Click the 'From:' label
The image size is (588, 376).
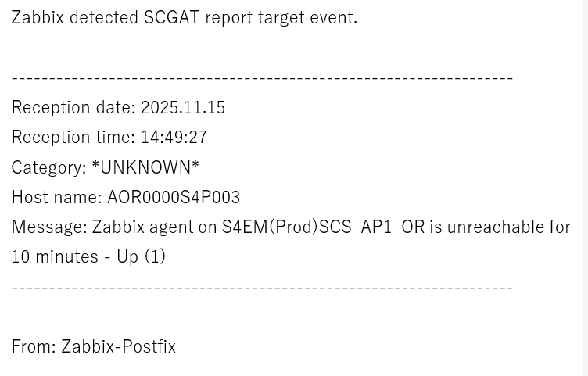coord(34,346)
